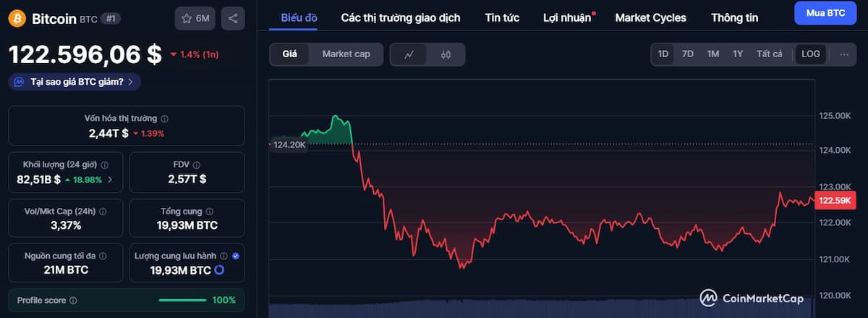This screenshot has width=868, height=318.
Task: Select the Giá chart toggle option
Action: 289,54
